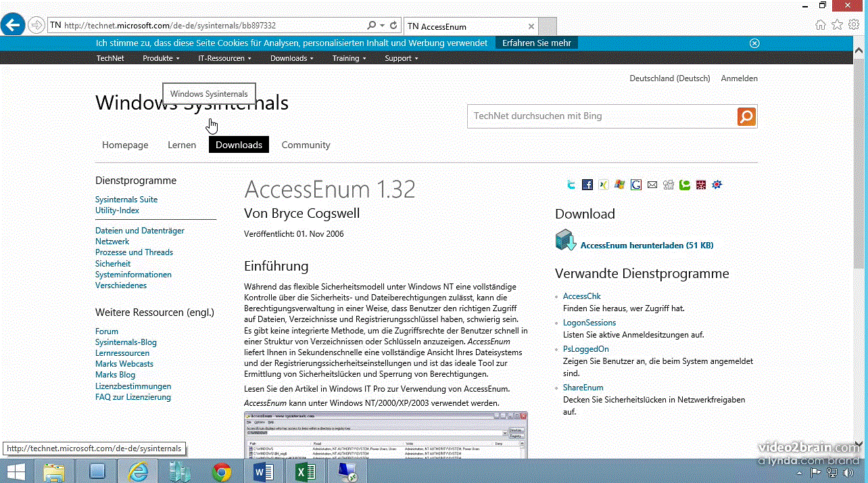Click the dark red square share icon
The image size is (868, 483).
701,185
